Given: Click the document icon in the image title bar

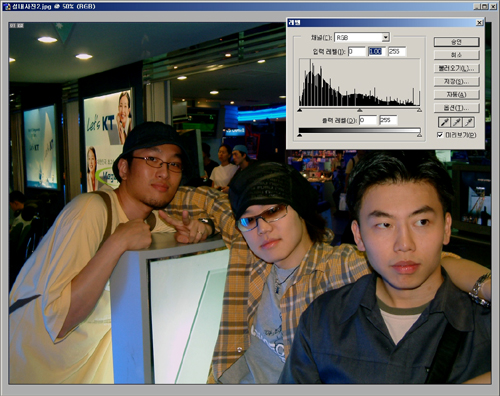Looking at the screenshot, I should [x=7, y=6].
